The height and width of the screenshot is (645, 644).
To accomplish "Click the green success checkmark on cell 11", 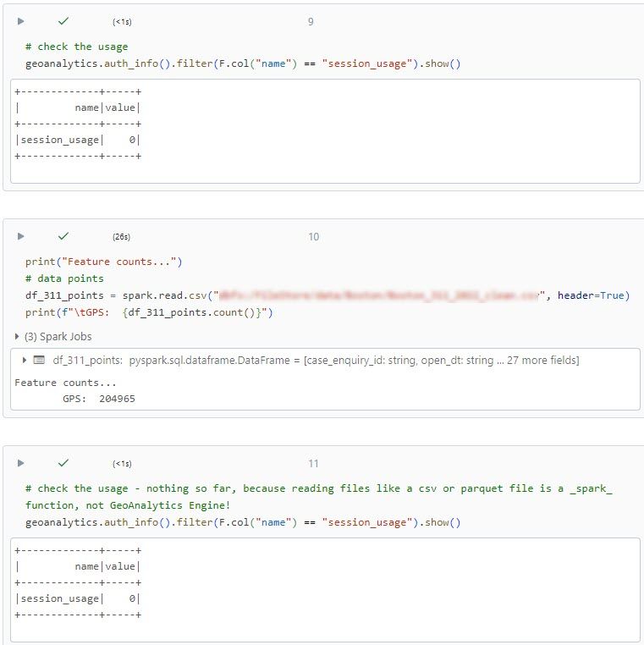I will 63,463.
